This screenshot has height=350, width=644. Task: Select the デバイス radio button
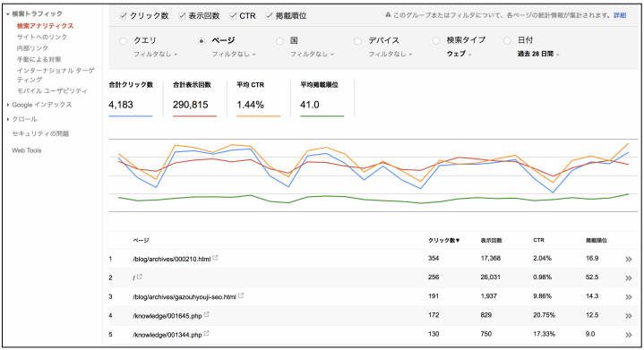tap(357, 41)
